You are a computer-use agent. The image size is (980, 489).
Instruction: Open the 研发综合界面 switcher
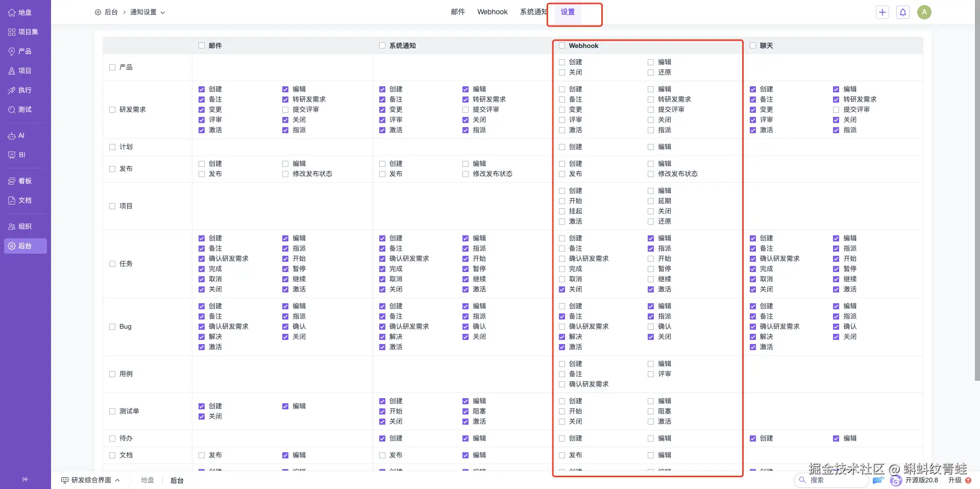pos(91,480)
